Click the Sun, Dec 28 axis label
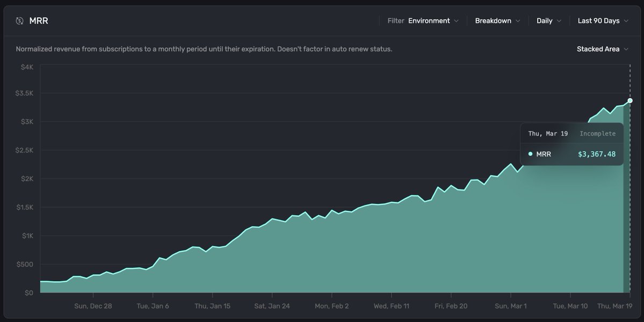Screen dimensions: 644x322 point(93,306)
